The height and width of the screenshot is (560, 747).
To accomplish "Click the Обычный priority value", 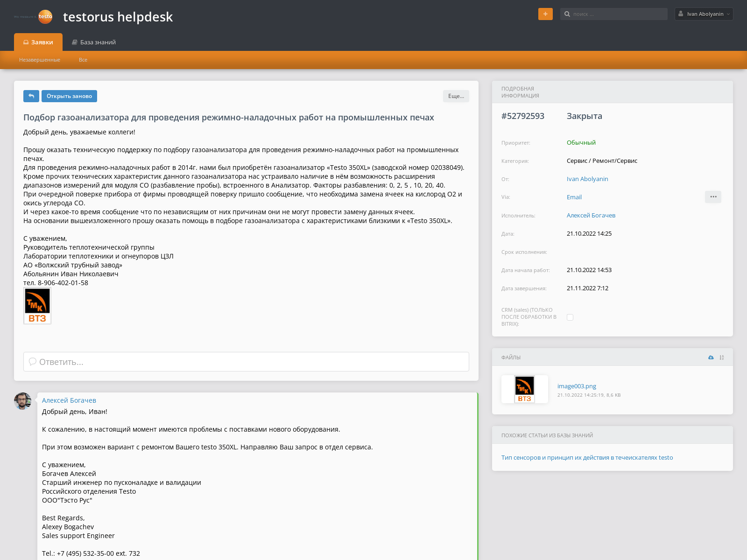I will tap(581, 142).
